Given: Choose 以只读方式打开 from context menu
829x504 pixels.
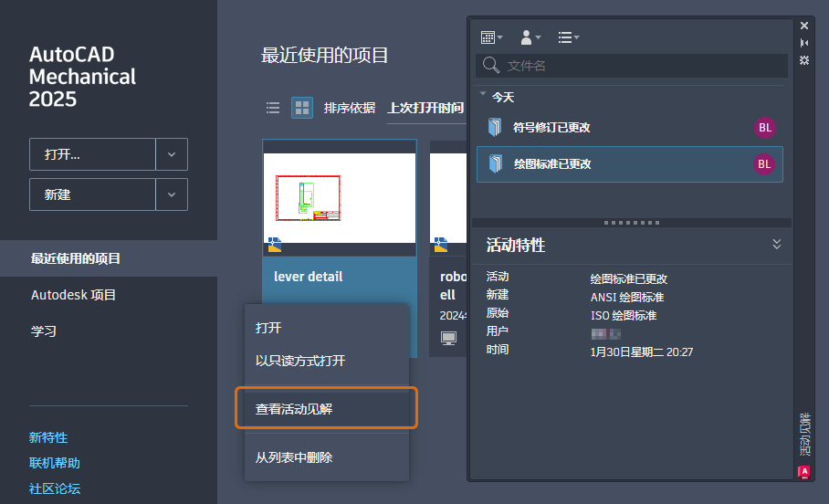Looking at the screenshot, I should point(327,361).
